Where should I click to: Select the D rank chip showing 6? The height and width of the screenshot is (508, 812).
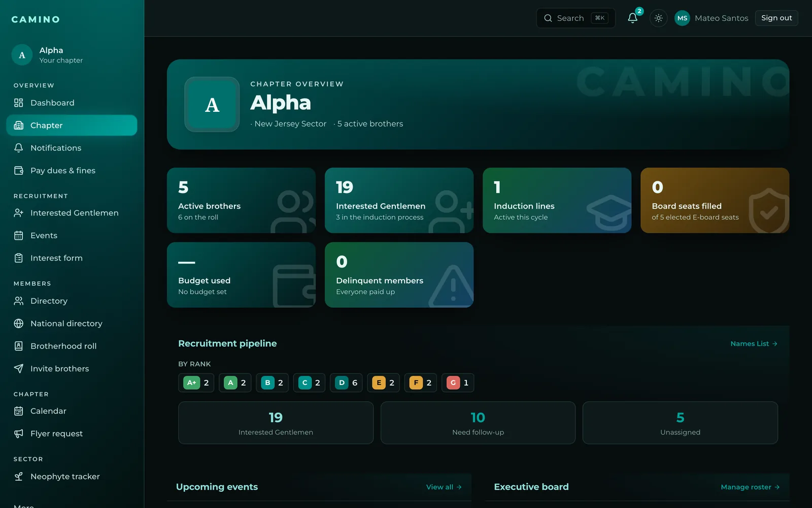346,383
